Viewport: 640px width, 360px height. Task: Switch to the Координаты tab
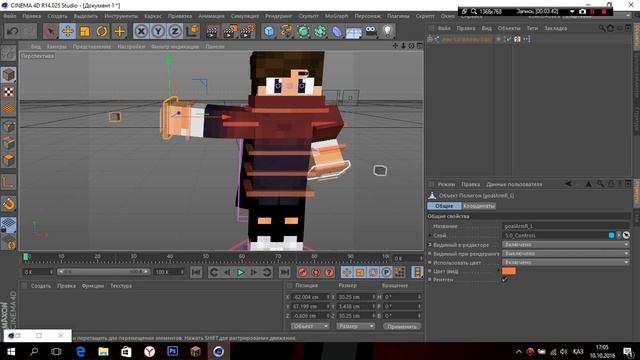pos(479,206)
